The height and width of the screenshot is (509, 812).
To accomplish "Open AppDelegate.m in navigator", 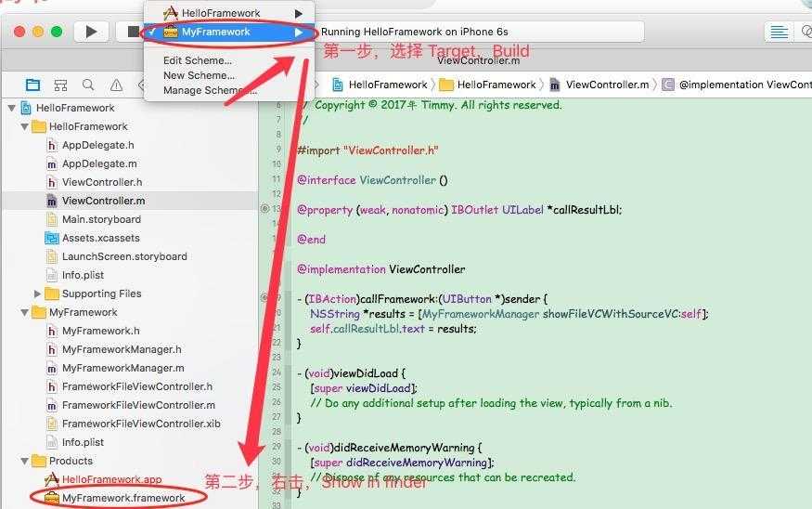I will pos(99,163).
